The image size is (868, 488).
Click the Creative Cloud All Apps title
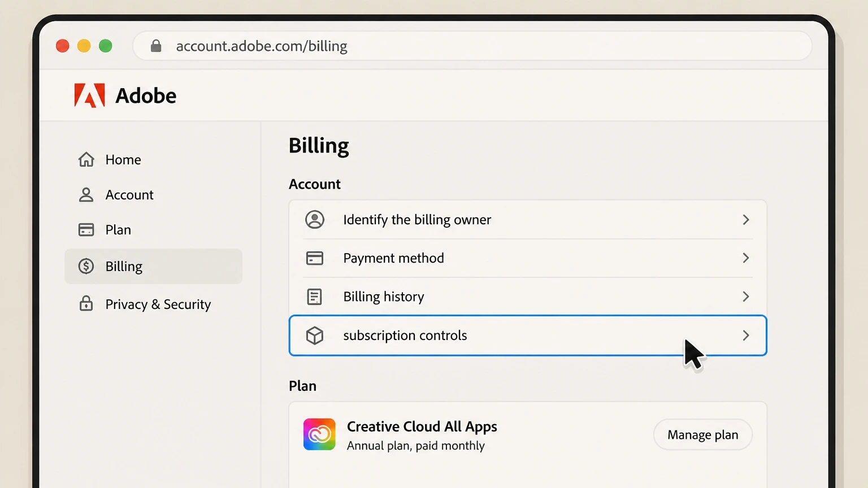(x=422, y=426)
